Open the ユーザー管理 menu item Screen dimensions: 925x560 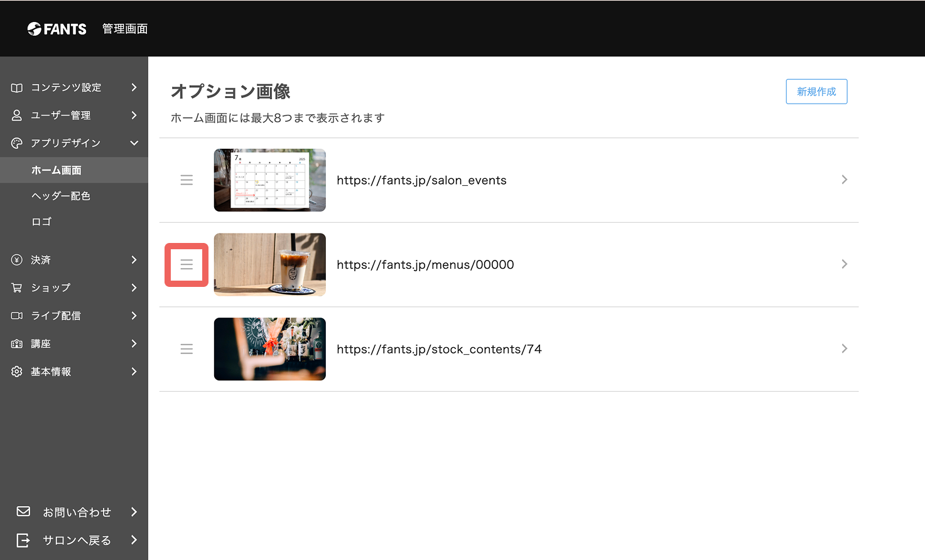tap(74, 116)
